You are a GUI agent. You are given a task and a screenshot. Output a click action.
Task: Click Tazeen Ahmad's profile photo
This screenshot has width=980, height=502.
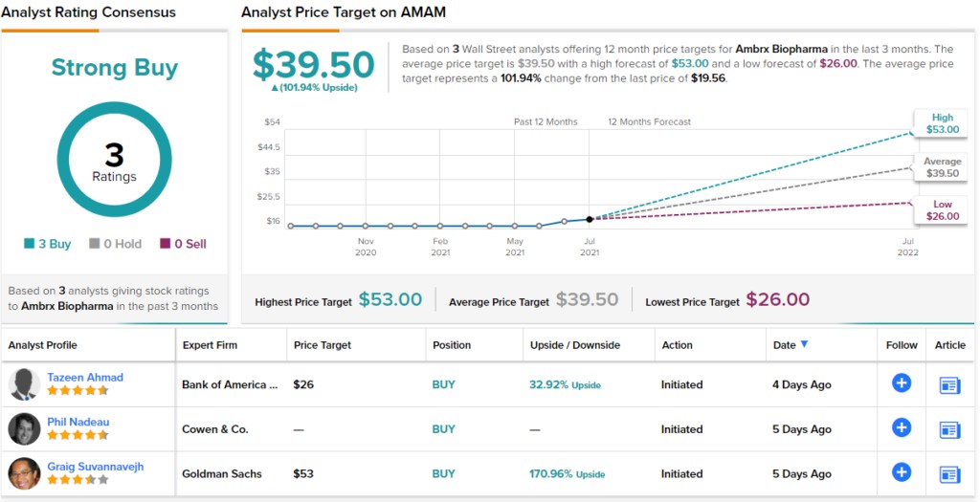[x=24, y=384]
